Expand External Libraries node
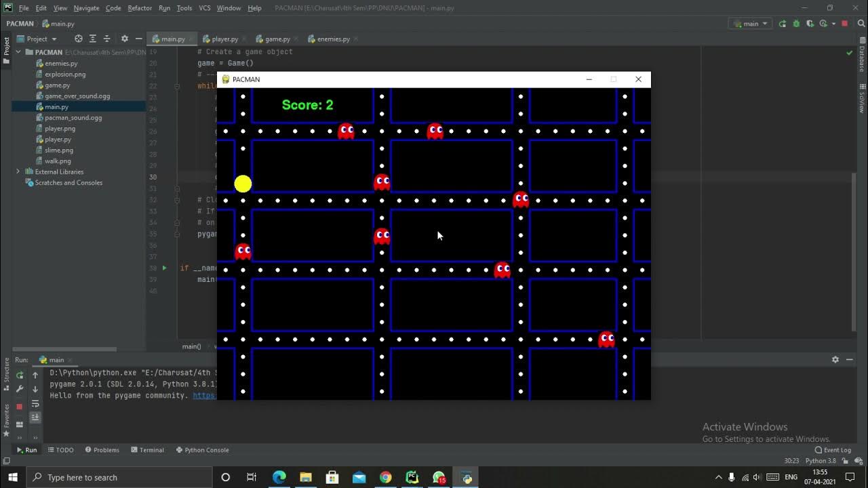The width and height of the screenshot is (868, 488). point(18,171)
